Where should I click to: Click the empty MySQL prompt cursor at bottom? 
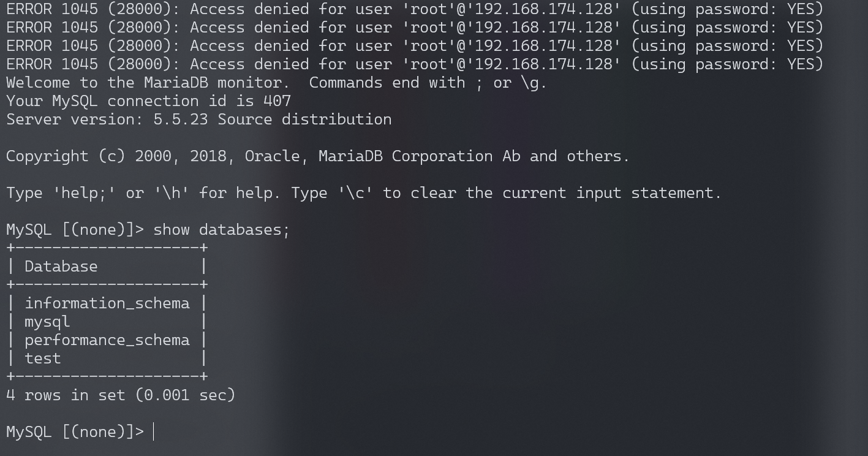[x=154, y=432]
